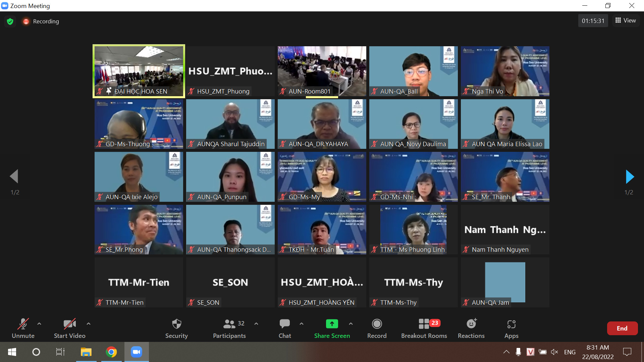Click the Record circle icon
The width and height of the screenshot is (644, 362).
point(377,324)
